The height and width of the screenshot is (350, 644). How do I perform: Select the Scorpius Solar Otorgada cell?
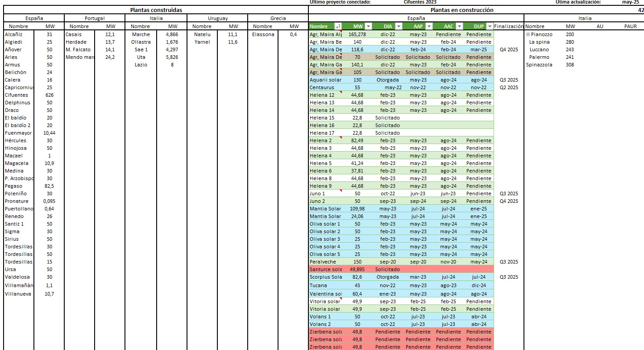[387, 277]
